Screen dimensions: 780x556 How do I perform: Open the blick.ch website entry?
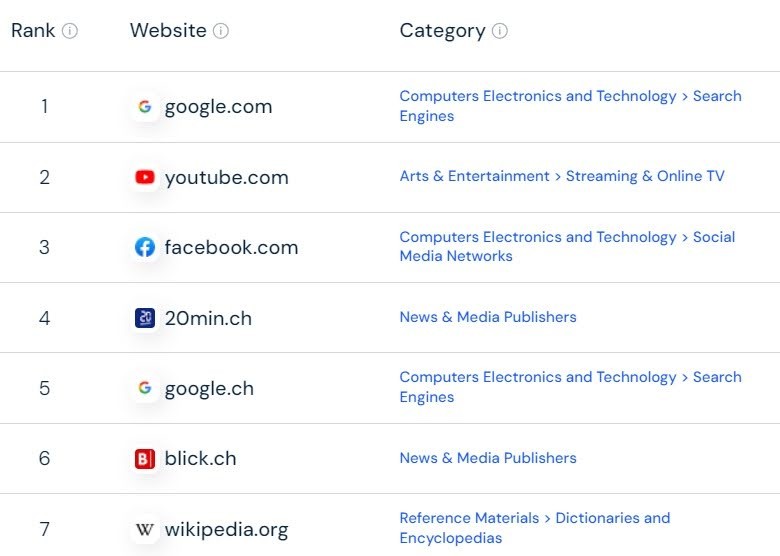click(200, 459)
